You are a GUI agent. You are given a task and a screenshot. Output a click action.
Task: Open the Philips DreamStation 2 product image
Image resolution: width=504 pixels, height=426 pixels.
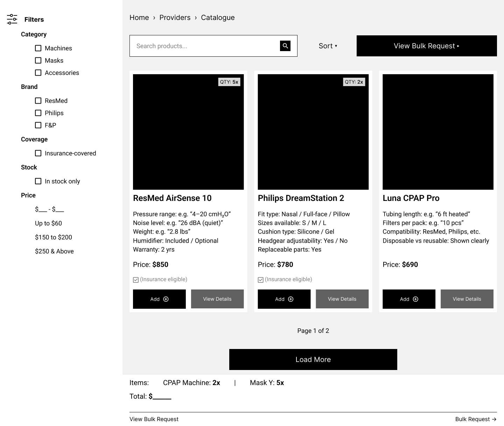[x=313, y=132]
